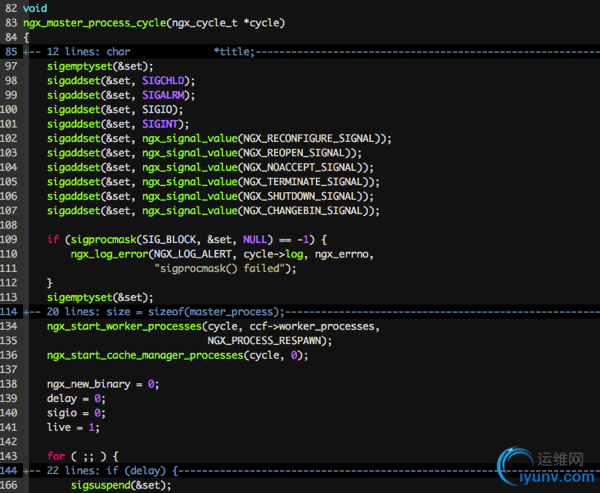Click NGX_LOG_ALERT on line 110

pyautogui.click(x=193, y=255)
